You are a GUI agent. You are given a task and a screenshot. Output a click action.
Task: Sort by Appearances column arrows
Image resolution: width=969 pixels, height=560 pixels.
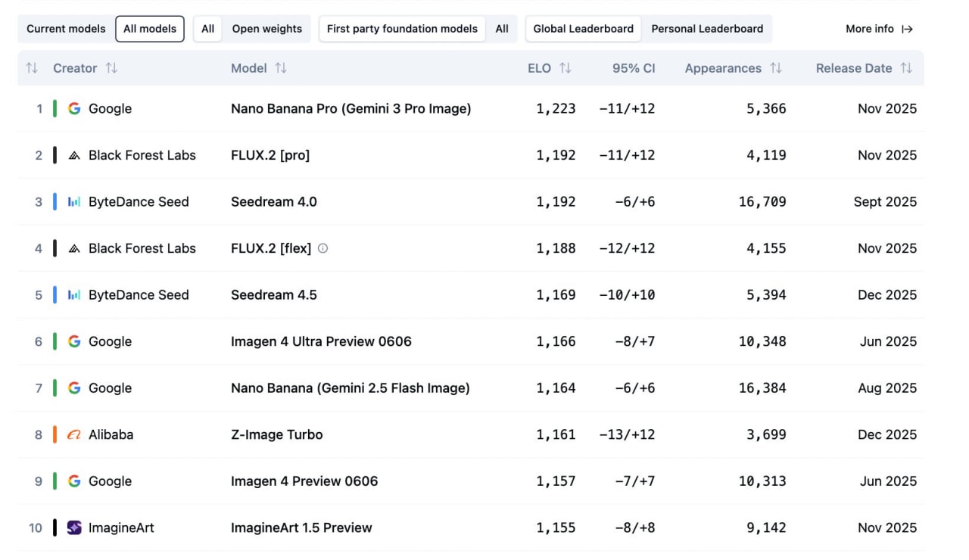click(x=776, y=68)
